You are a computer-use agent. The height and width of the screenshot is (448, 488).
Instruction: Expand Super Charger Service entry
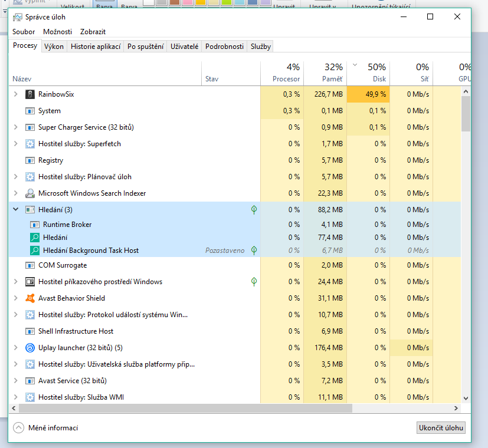[15, 127]
